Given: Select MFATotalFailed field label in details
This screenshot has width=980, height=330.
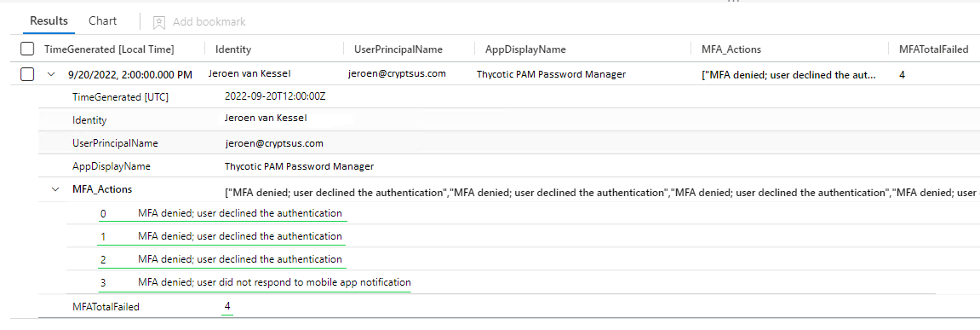Looking at the screenshot, I should coord(106,307).
